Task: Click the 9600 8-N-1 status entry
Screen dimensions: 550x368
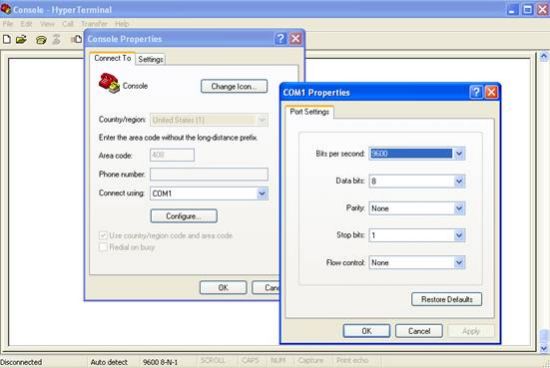Action: tap(160, 362)
